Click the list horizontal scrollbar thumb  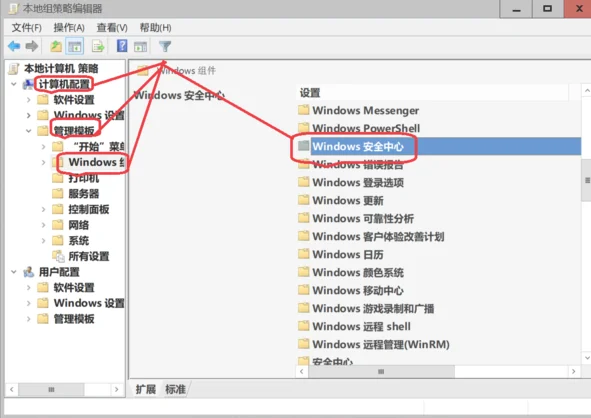[381, 372]
